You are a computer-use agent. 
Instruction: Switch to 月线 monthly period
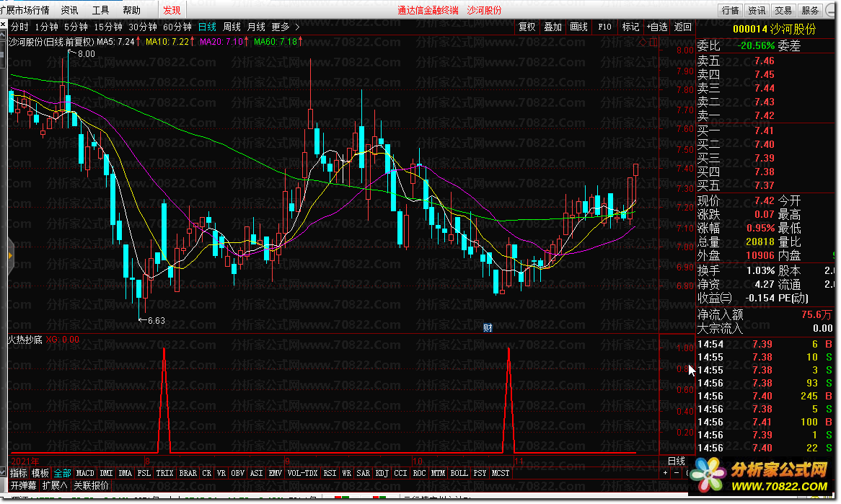click(256, 27)
